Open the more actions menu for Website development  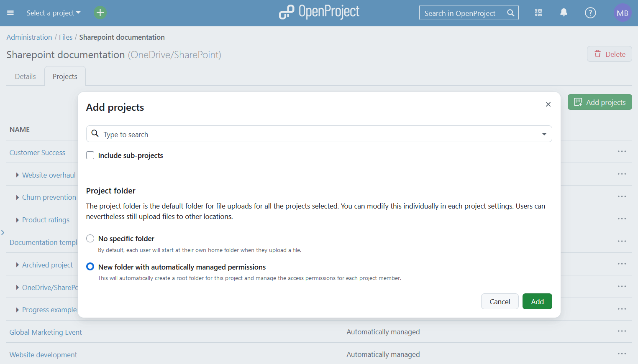[622, 354]
